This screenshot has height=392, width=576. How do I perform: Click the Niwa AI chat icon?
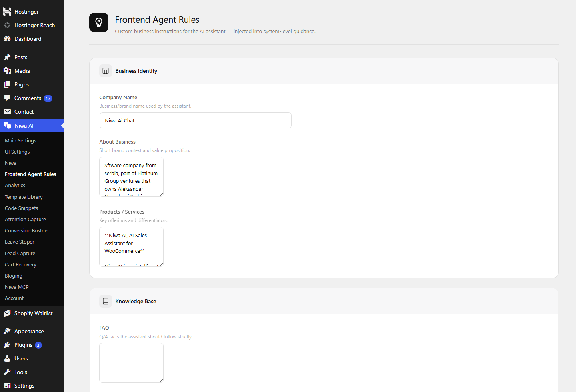[x=7, y=126]
